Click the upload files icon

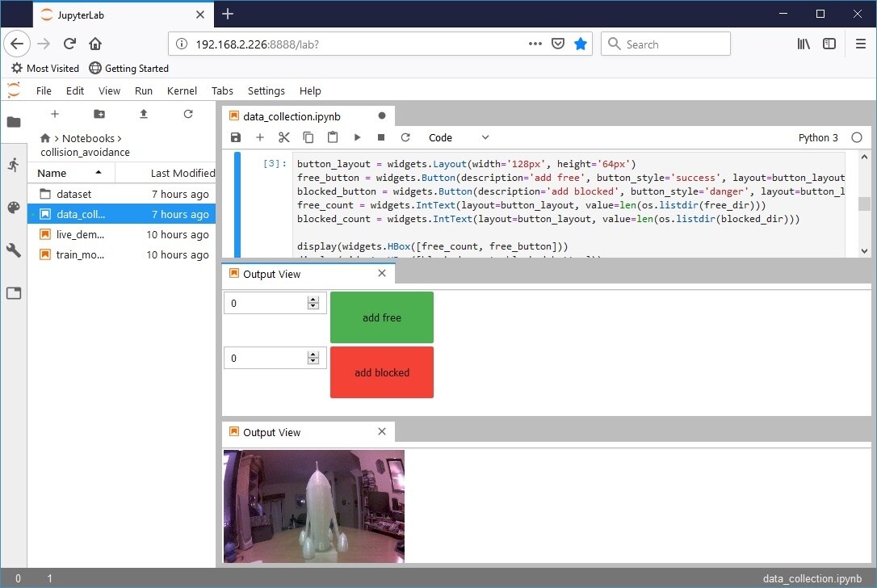[x=144, y=114]
